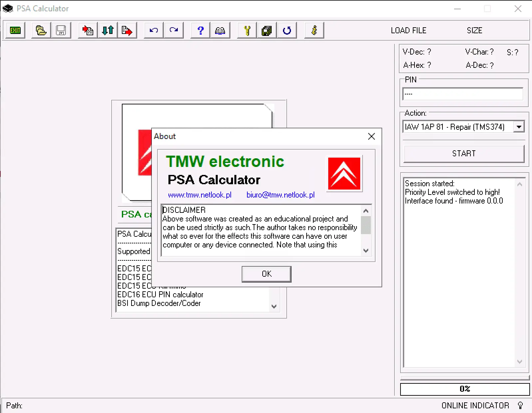Click the 'V-Char: ?' value

pos(479,52)
